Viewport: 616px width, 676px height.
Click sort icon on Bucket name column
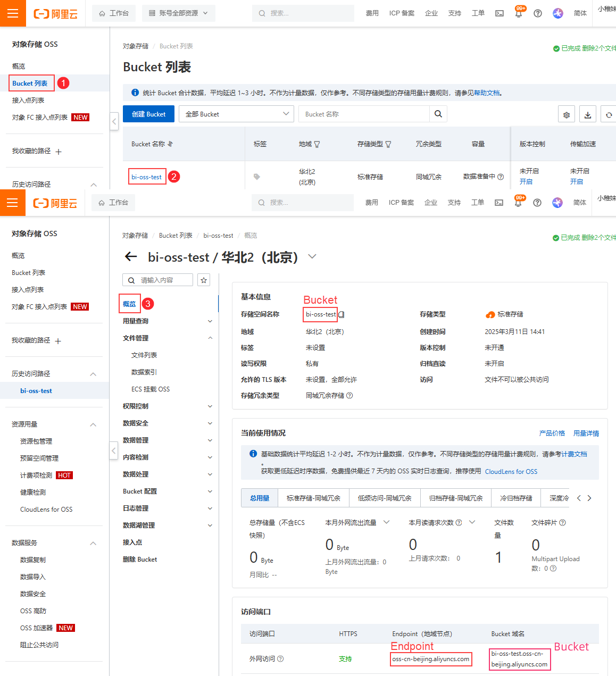pos(170,144)
